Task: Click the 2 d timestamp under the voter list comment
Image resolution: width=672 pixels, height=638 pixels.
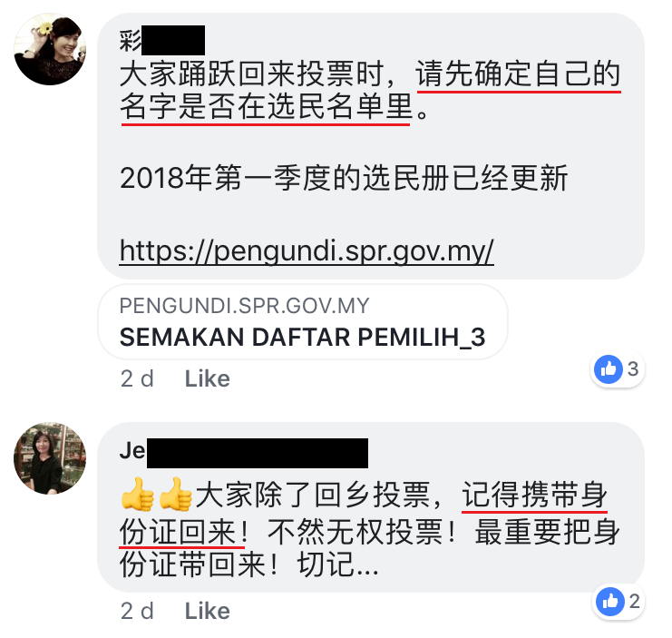Action: coord(137,378)
